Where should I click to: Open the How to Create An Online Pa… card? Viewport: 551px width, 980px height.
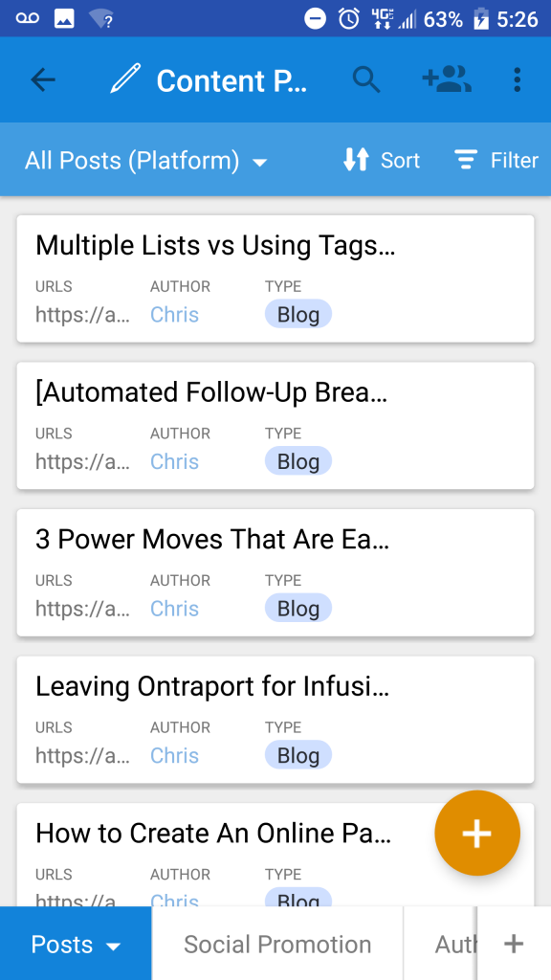tap(275, 855)
